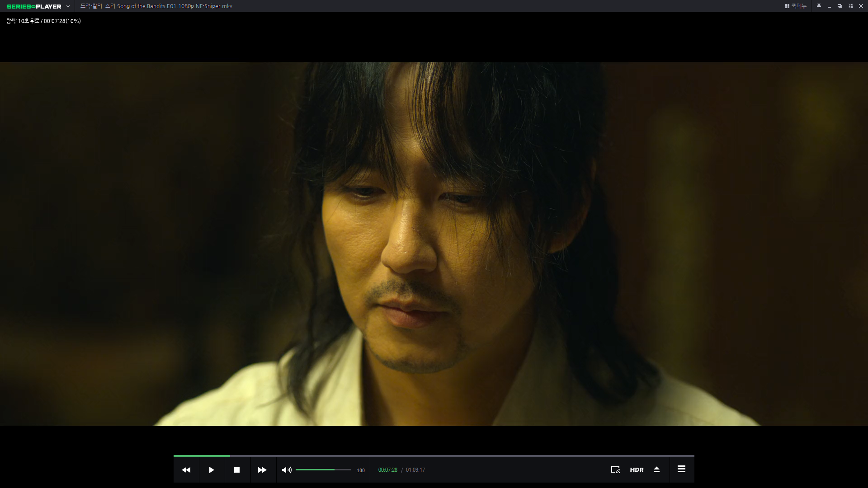Adjust the volume slider
Viewport: 868px width, 488px height.
click(x=323, y=470)
